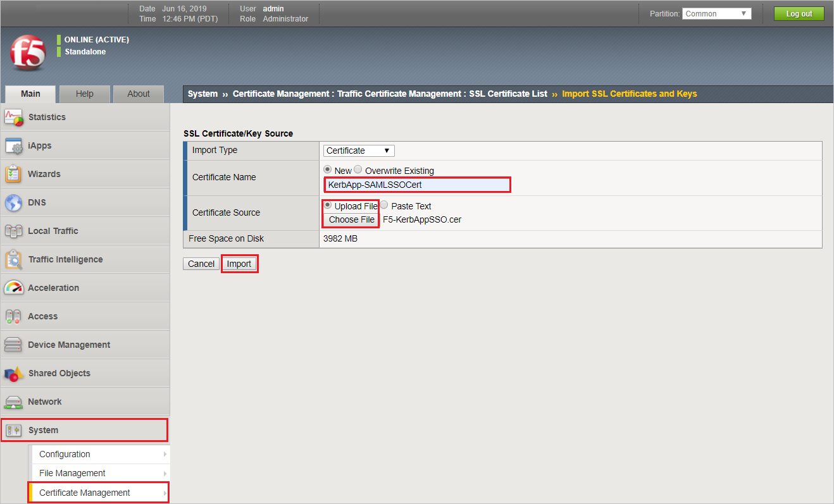Image resolution: width=834 pixels, height=504 pixels.
Task: Expand the Certificate Management submenu arrow
Action: tap(165, 493)
